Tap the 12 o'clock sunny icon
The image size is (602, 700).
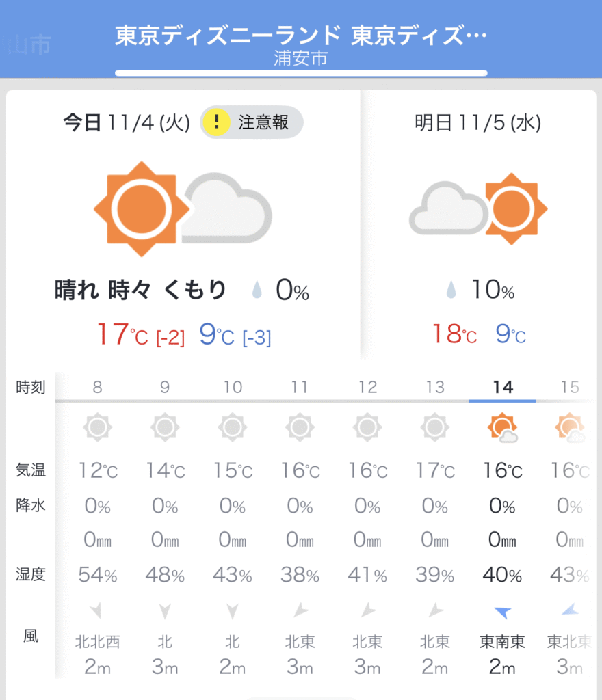pos(367,428)
